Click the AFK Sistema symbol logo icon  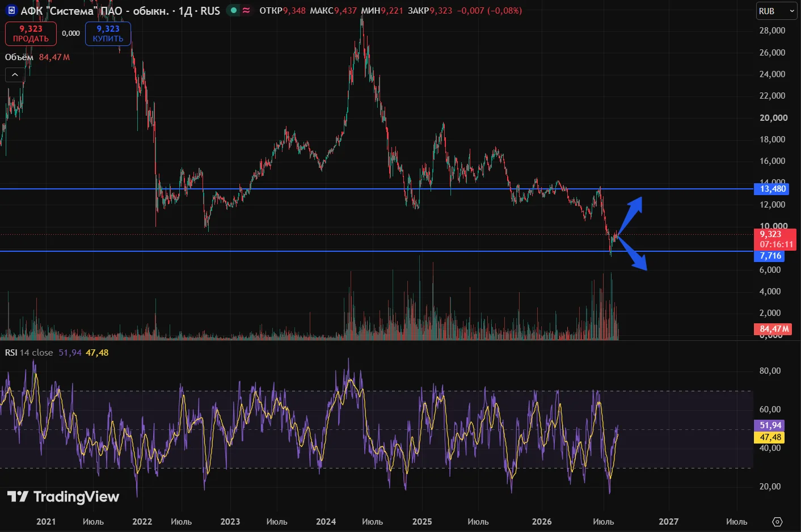pyautogui.click(x=11, y=11)
